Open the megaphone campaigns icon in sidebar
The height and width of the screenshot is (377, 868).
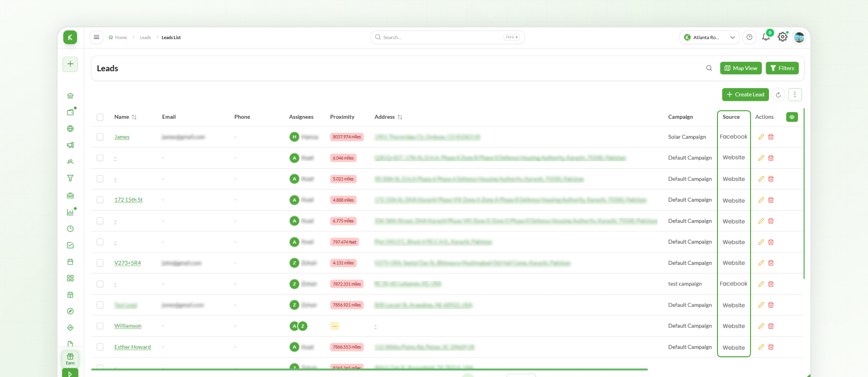(70, 145)
